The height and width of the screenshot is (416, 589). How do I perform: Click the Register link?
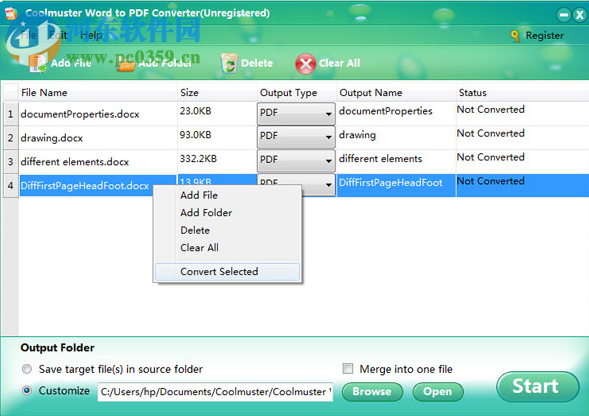(x=544, y=36)
